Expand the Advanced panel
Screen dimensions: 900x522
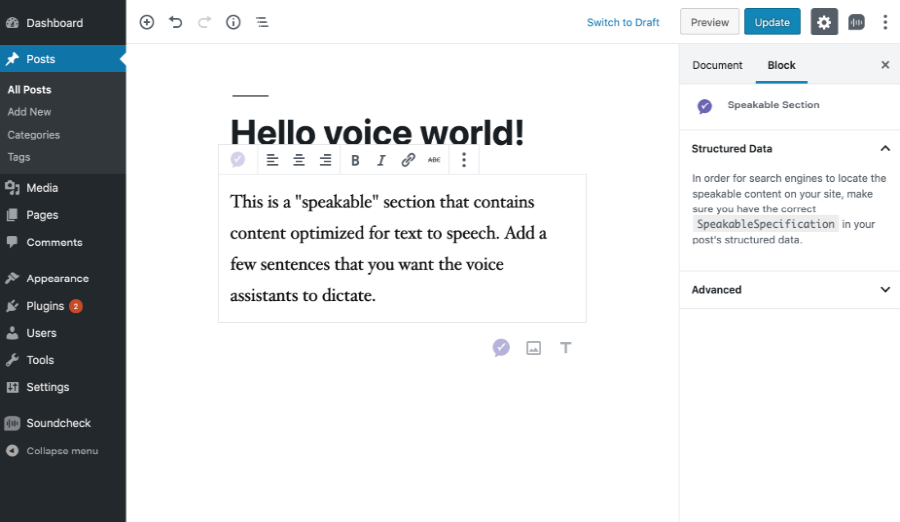[884, 290]
